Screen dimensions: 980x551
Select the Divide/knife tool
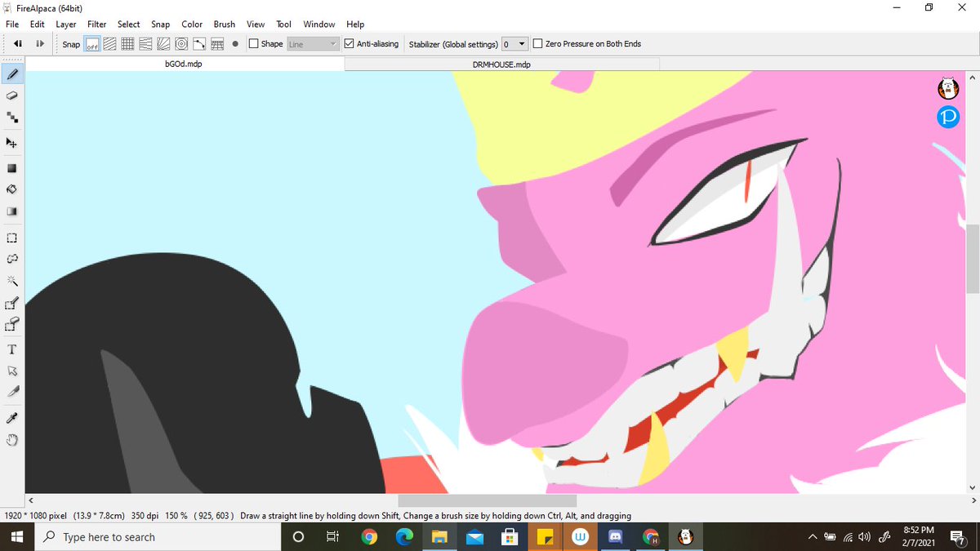coord(12,393)
